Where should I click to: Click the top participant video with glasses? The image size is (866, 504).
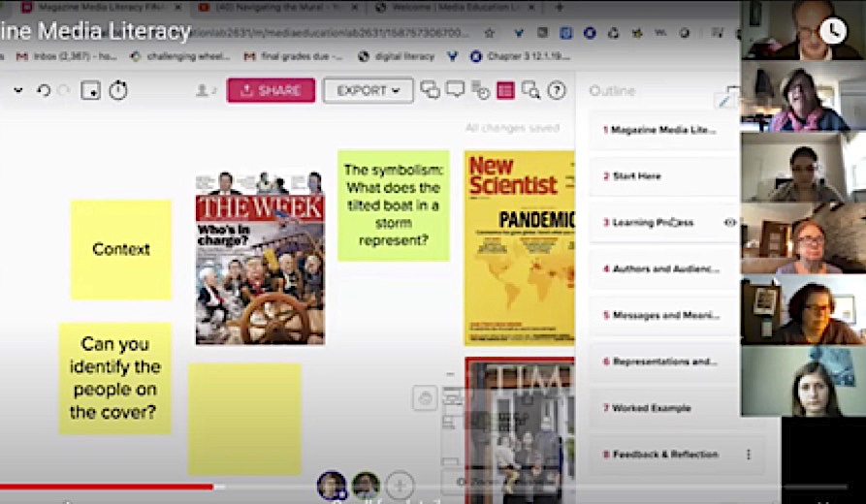[x=803, y=30]
